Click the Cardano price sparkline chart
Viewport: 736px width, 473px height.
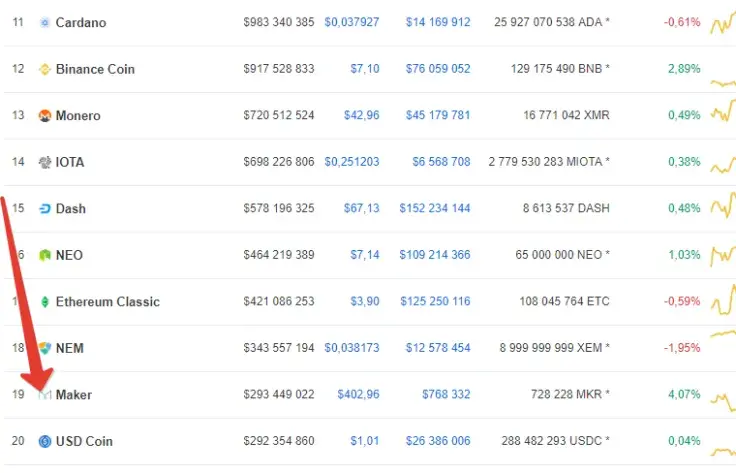click(722, 24)
